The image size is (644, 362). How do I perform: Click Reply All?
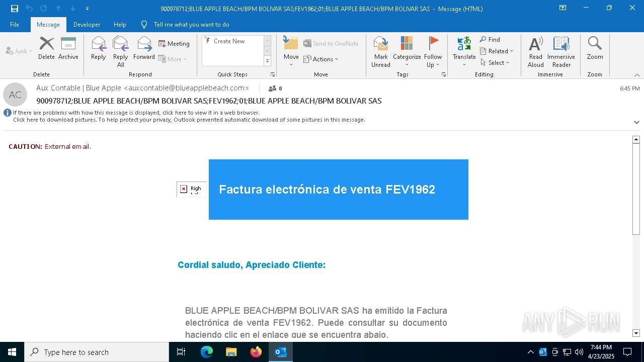click(121, 51)
